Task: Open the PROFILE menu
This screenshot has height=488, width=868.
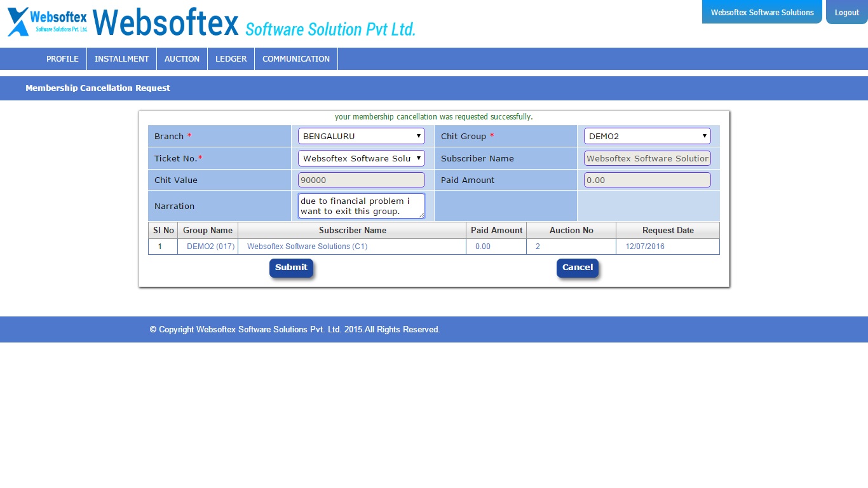Action: (62, 58)
